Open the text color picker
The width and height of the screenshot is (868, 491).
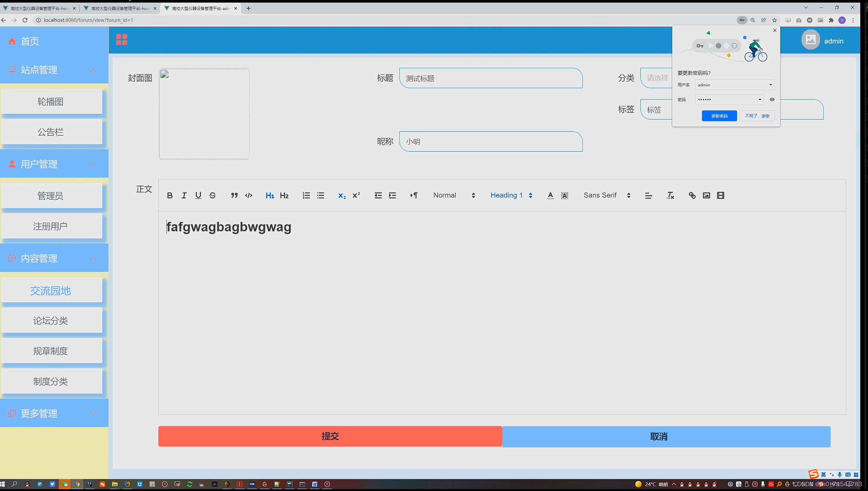pyautogui.click(x=550, y=196)
